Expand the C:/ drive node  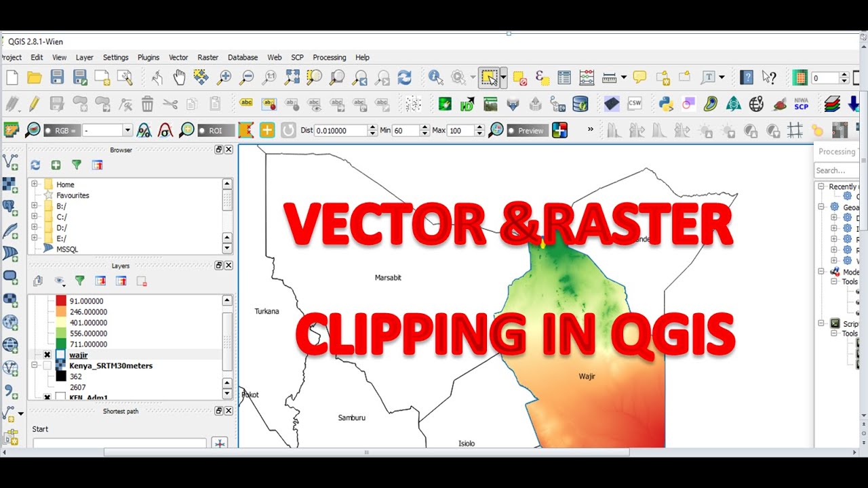34,217
